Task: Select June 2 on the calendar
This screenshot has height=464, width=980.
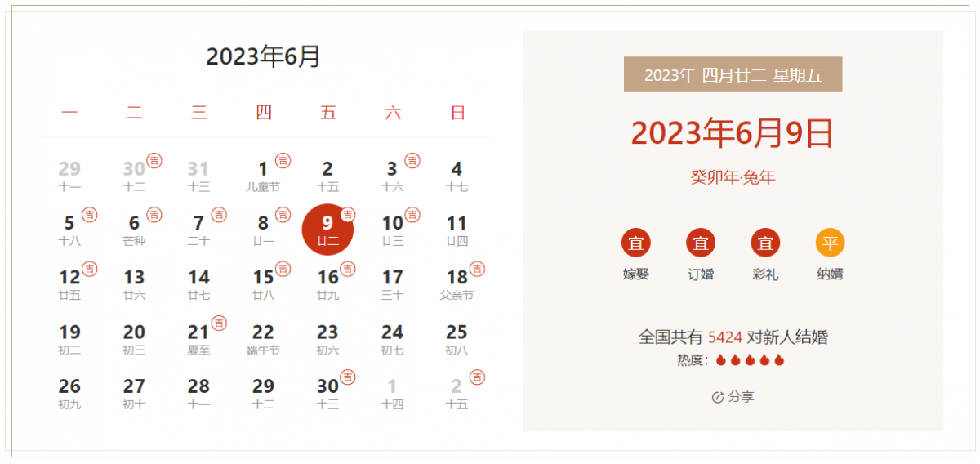Action: point(327,176)
